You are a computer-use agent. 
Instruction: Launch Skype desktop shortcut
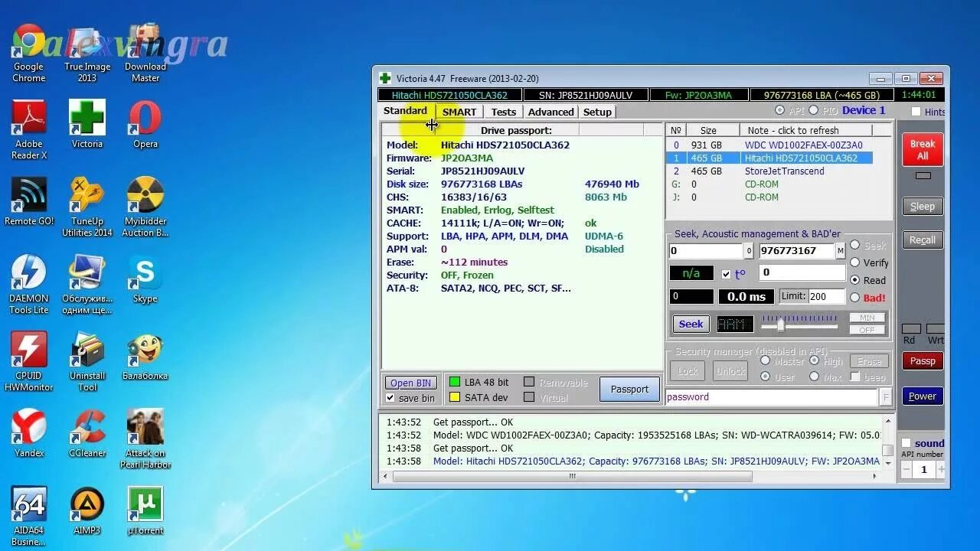(x=145, y=279)
